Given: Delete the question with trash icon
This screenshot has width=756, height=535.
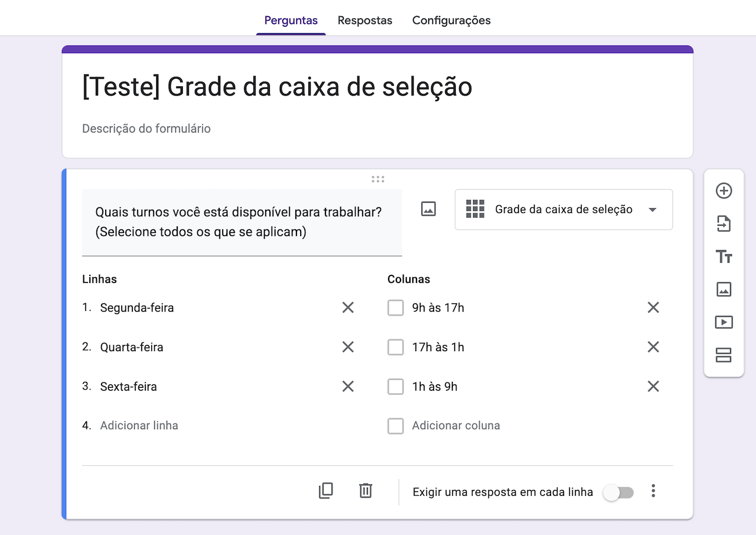Looking at the screenshot, I should coord(366,491).
